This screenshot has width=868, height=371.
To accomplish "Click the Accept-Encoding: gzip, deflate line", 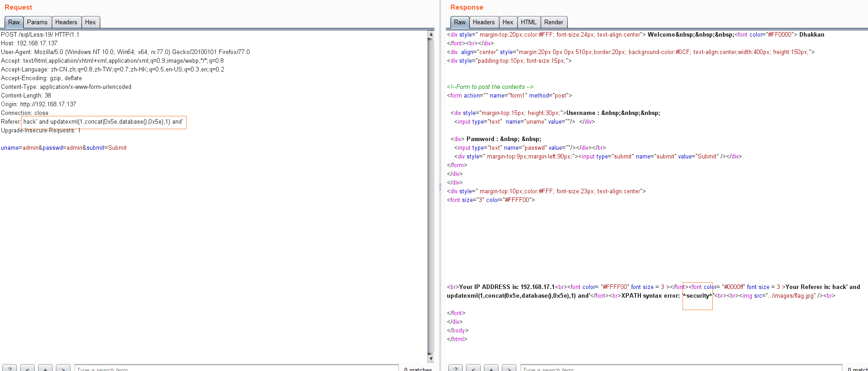I will click(x=41, y=78).
